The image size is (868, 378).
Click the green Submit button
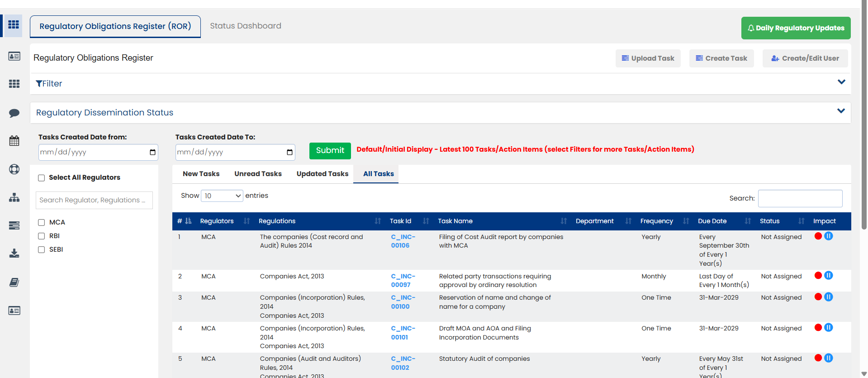pyautogui.click(x=330, y=151)
